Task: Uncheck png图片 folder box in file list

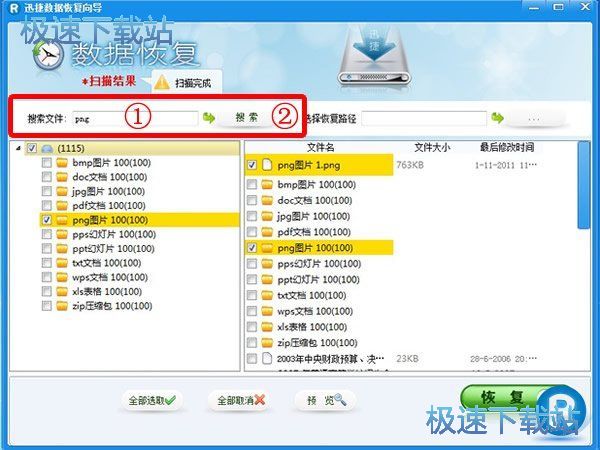Action: (252, 248)
